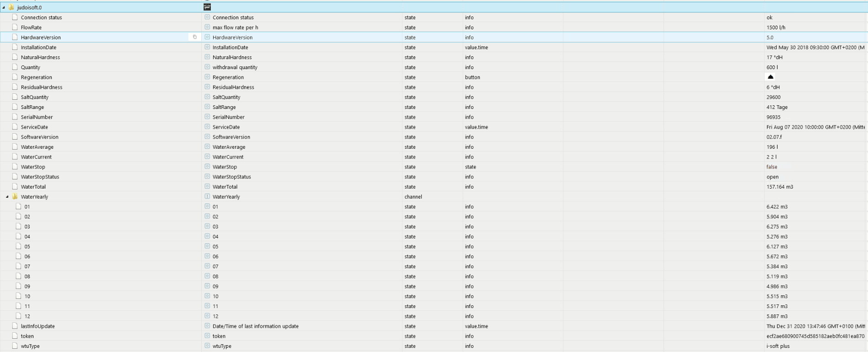
Task: Click the file icon beside lastInfoUpdate ID
Action: (x=15, y=326)
